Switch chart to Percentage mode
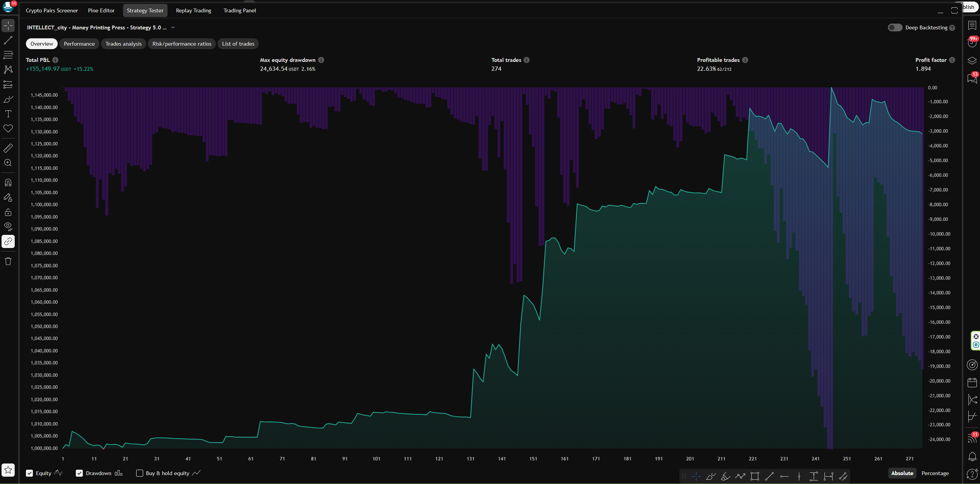Screen dimensions: 980x484 point(935,473)
